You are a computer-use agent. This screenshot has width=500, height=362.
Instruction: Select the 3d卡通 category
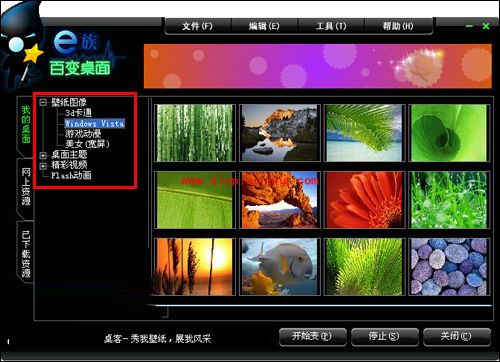tap(78, 113)
